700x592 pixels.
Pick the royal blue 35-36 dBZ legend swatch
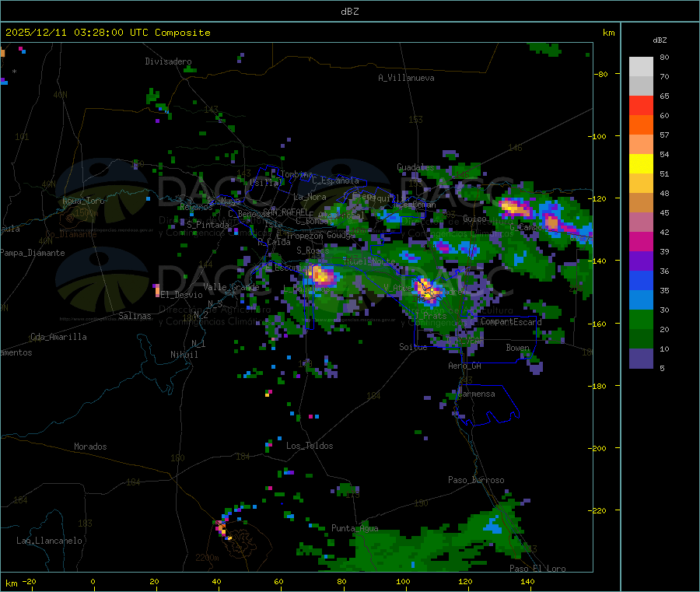(641, 280)
